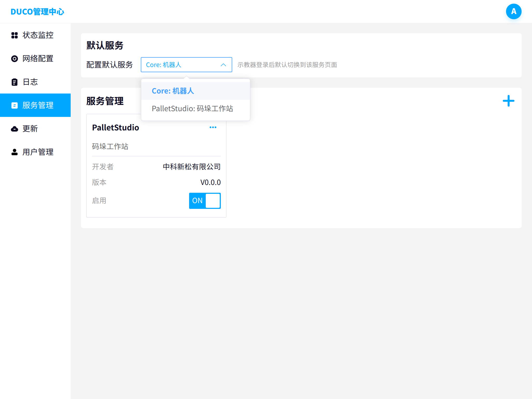The width and height of the screenshot is (532, 399).
Task: Toggle the PalletStudio enable ON switch
Action: (x=205, y=201)
